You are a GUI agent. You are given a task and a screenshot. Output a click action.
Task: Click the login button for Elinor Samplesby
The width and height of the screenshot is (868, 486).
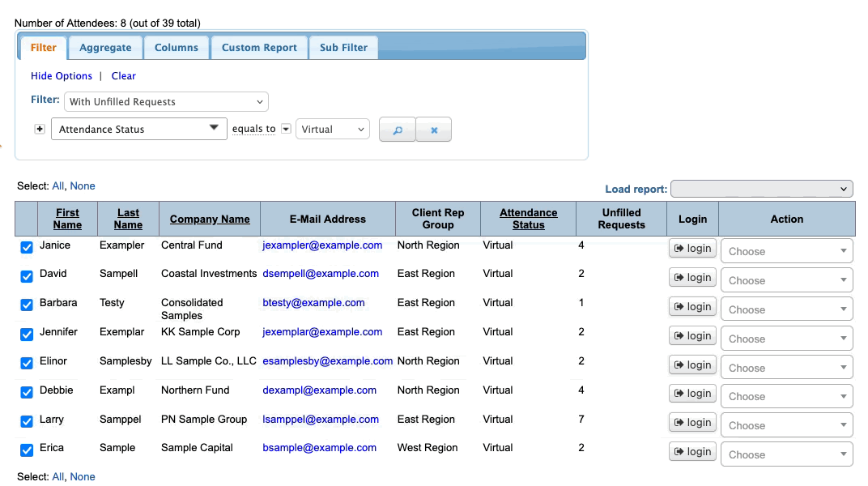click(x=692, y=365)
